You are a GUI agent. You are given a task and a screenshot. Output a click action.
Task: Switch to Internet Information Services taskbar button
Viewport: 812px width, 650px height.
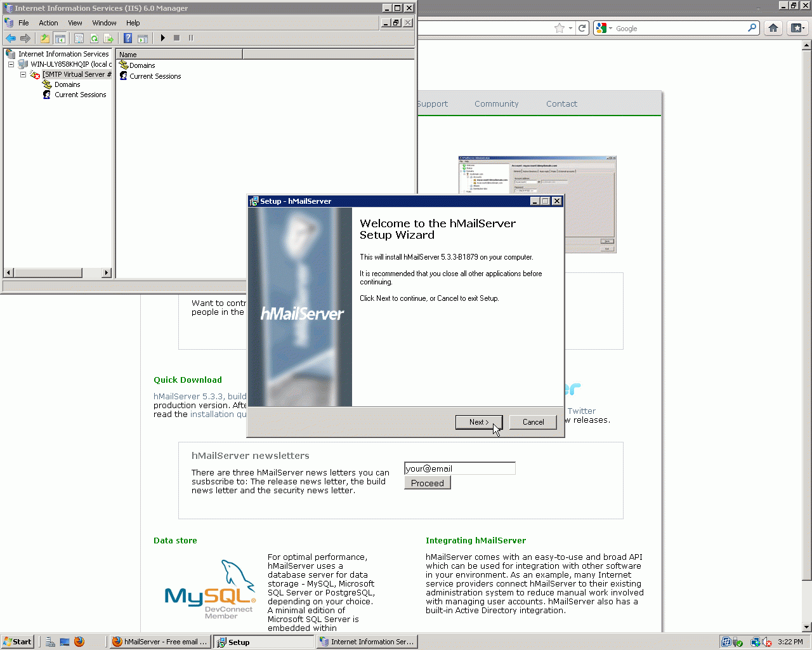point(367,642)
